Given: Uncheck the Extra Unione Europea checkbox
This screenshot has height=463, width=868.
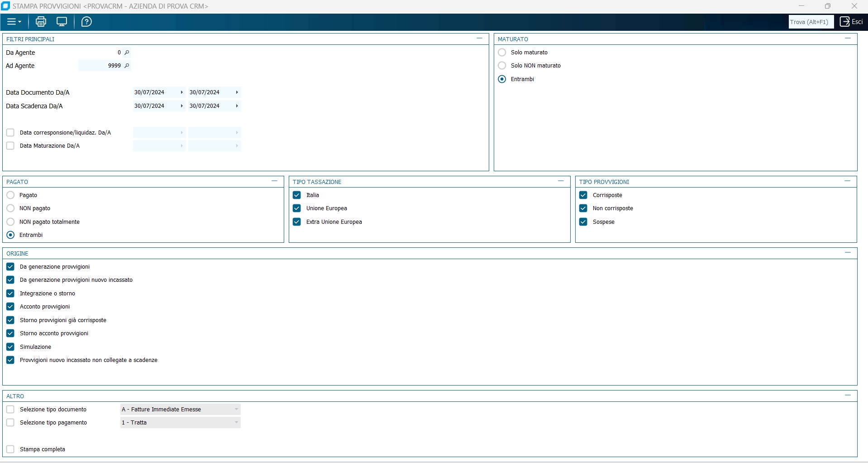Looking at the screenshot, I should [x=297, y=222].
